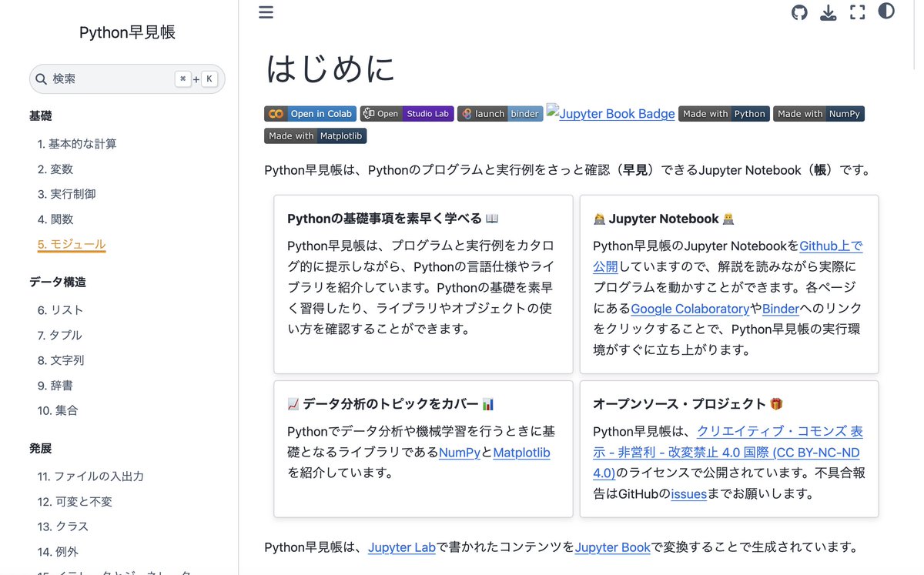
Task: Open chapter 1. 基本的な計算
Action: [77, 144]
